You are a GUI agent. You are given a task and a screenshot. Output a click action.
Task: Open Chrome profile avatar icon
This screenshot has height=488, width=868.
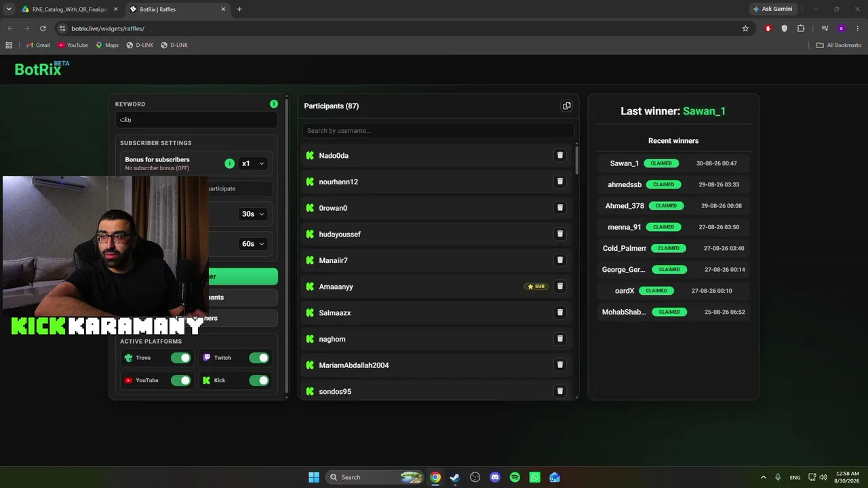click(841, 28)
